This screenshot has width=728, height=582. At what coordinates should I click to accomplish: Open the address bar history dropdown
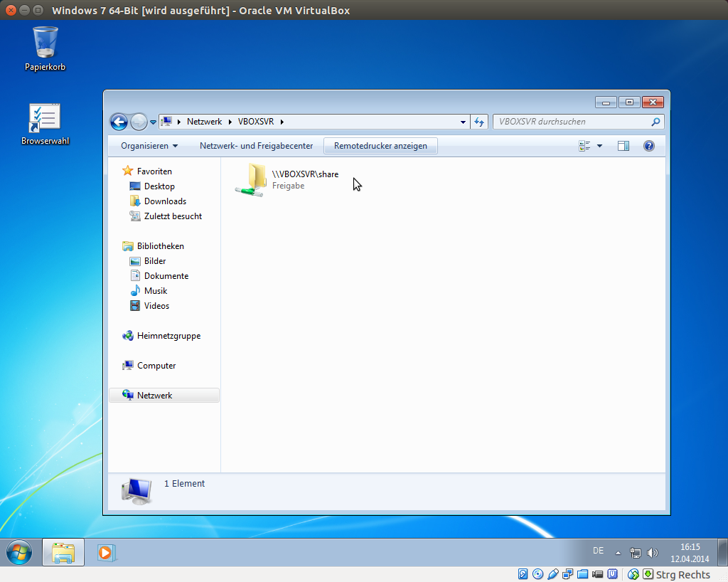click(x=463, y=122)
